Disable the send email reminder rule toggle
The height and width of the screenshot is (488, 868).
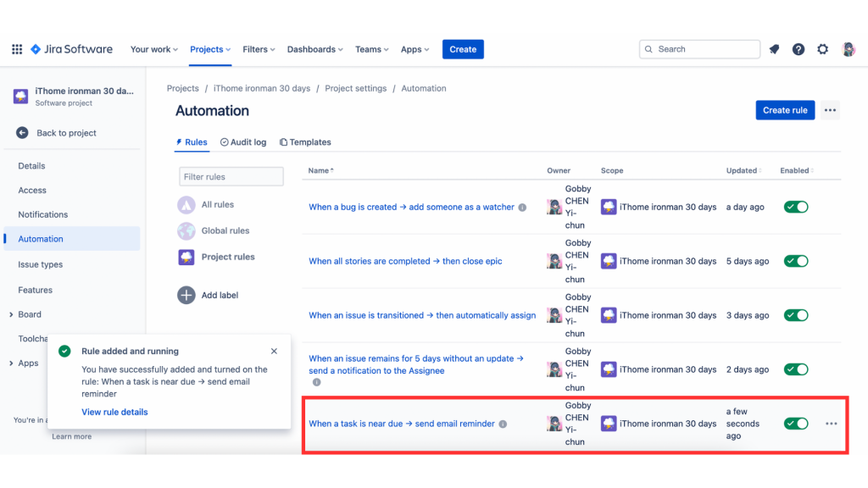(x=796, y=424)
